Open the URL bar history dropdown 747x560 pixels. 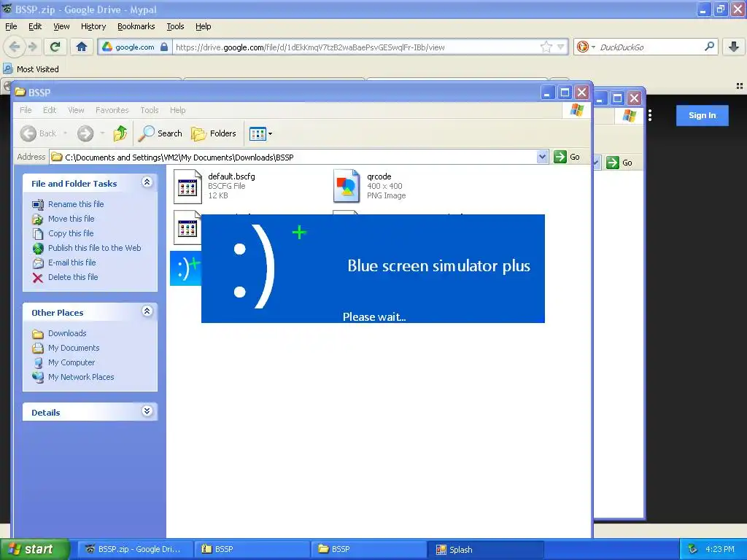tap(561, 47)
